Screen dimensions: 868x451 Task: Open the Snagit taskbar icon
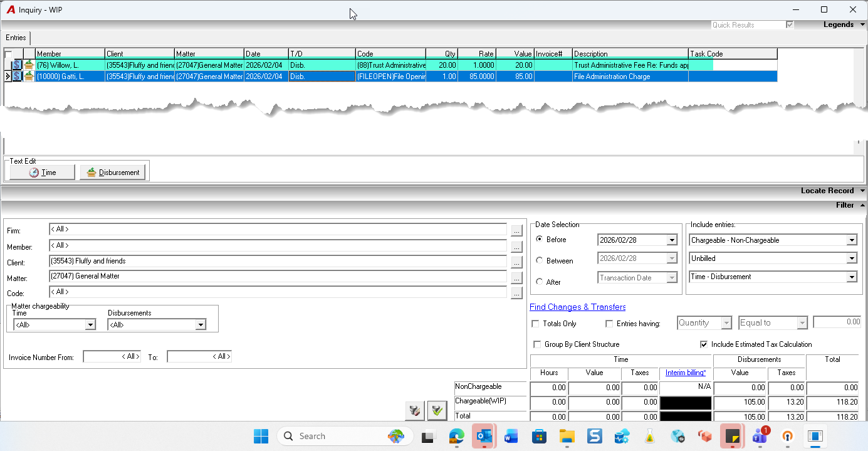594,436
